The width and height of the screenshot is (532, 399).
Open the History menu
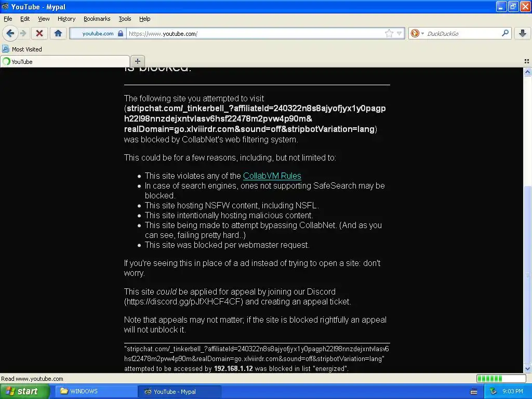(66, 19)
